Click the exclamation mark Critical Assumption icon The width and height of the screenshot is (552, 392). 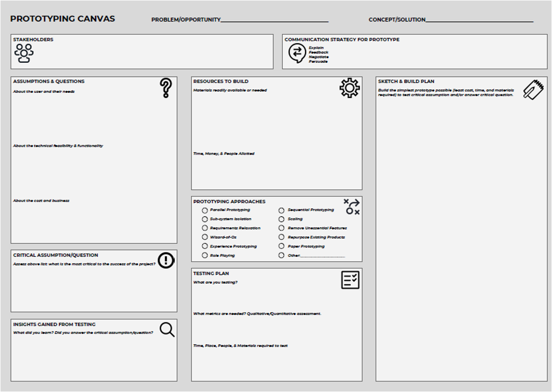[x=166, y=260]
